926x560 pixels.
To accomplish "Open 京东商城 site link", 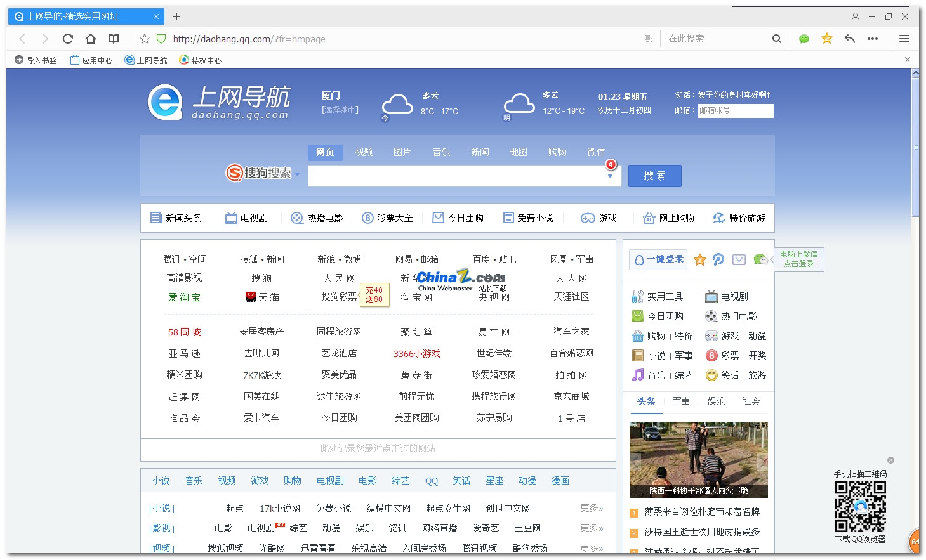I will click(x=571, y=396).
